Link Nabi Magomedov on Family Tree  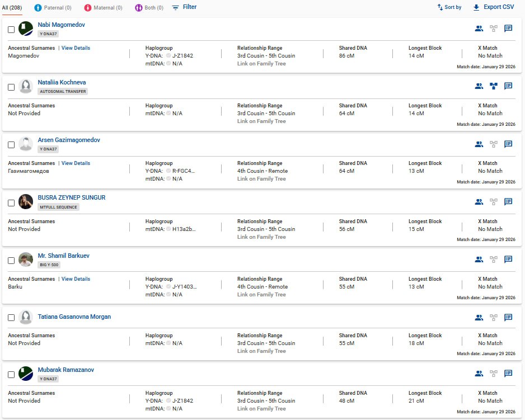[261, 64]
